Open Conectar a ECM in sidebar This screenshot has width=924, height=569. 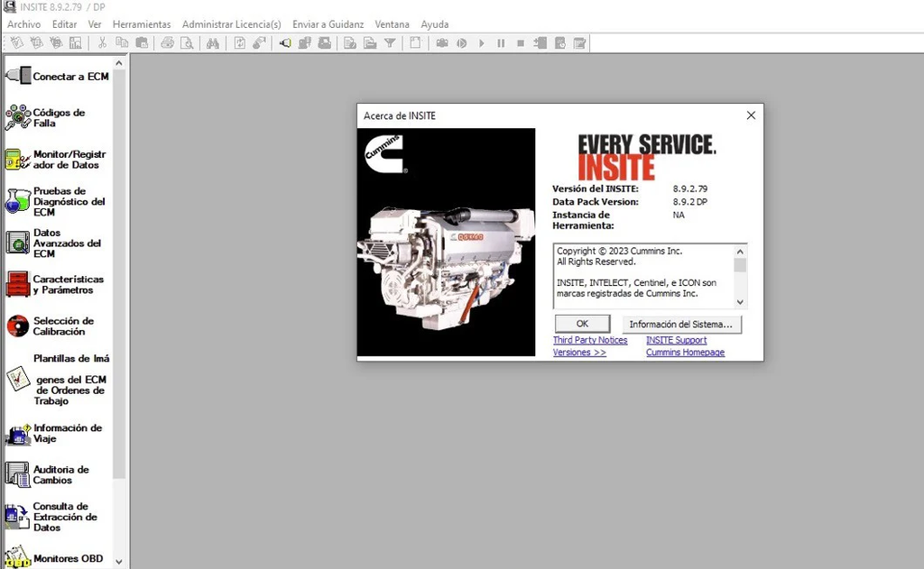tap(57, 76)
